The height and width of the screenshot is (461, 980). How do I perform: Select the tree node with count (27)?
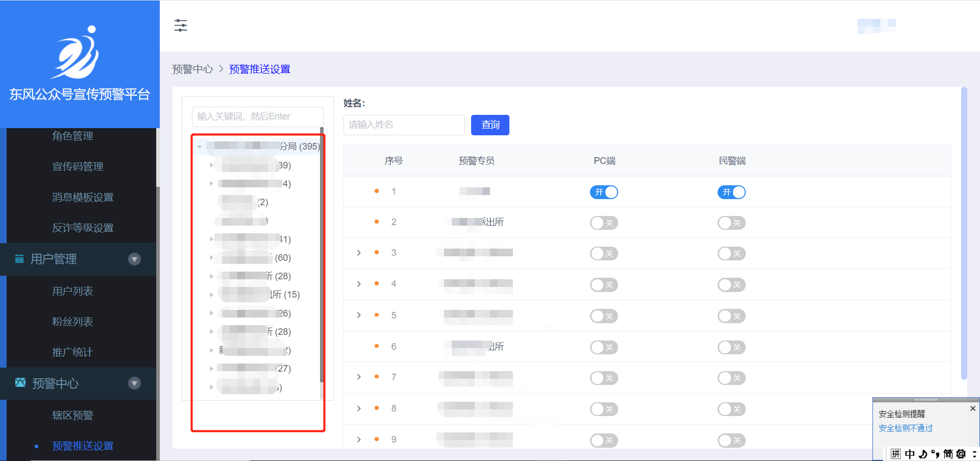point(254,368)
